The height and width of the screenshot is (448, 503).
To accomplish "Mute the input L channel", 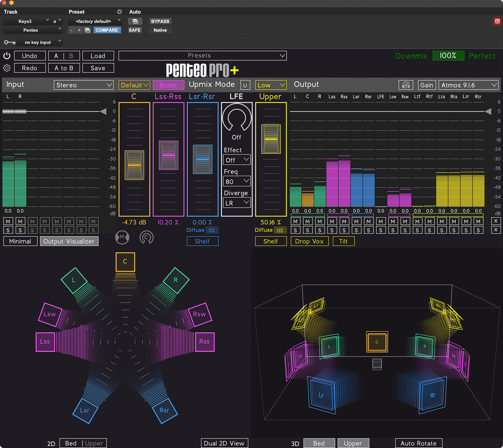I will coord(8,221).
